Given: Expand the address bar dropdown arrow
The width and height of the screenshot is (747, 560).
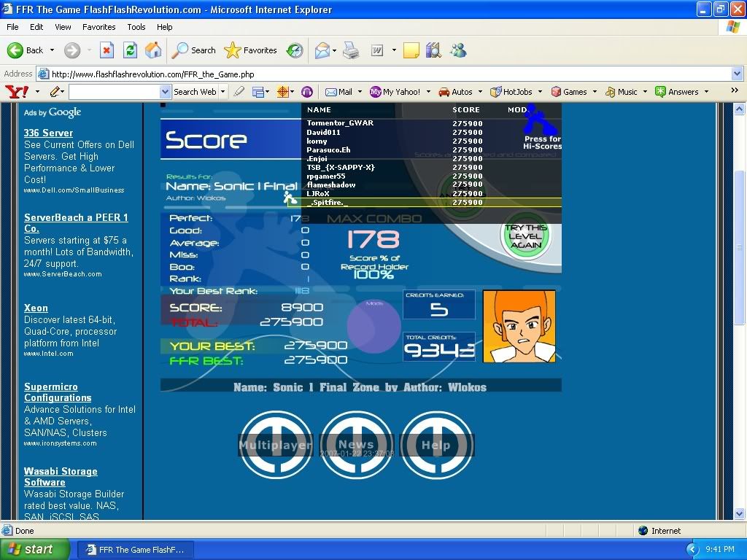Looking at the screenshot, I should 736,74.
